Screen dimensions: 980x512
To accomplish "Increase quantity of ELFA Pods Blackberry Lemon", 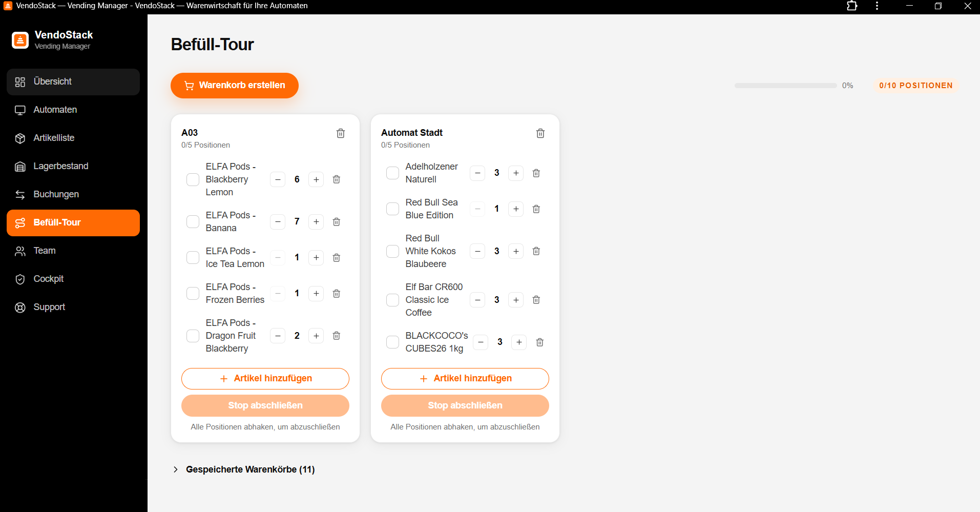I will click(x=316, y=180).
